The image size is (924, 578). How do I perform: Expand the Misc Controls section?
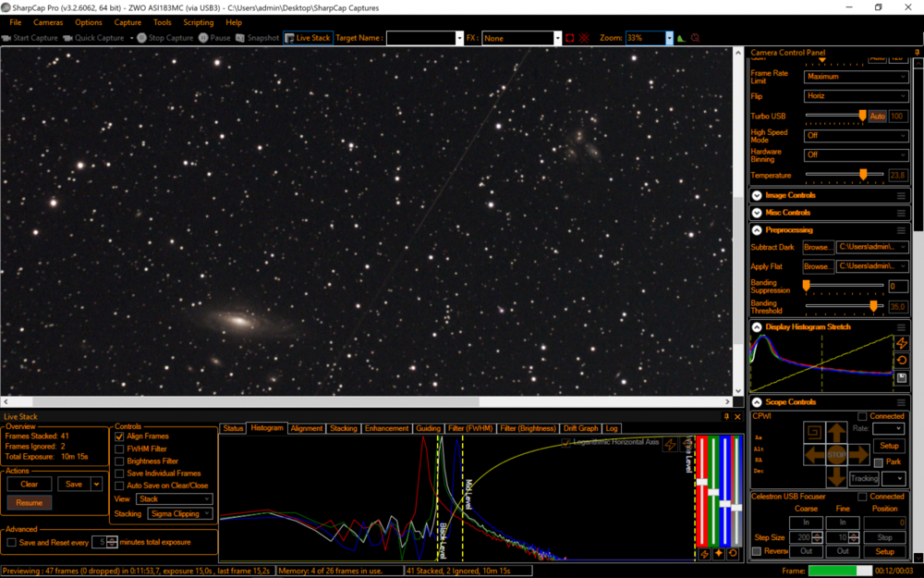coord(758,213)
